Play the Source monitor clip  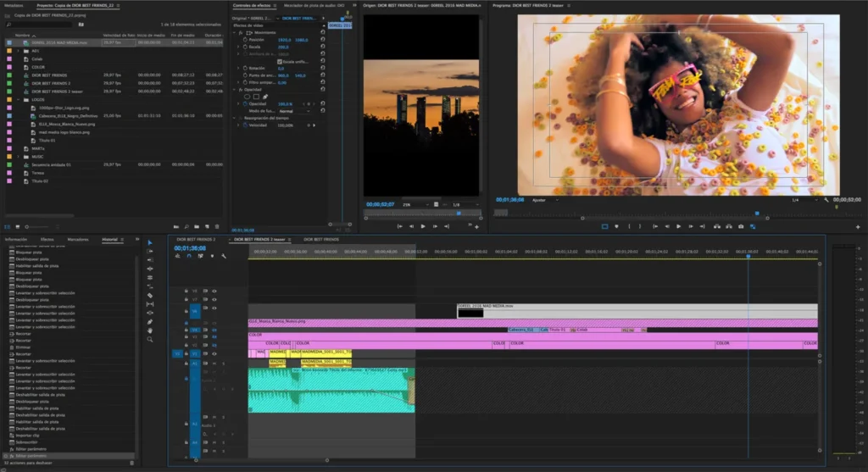point(423,226)
